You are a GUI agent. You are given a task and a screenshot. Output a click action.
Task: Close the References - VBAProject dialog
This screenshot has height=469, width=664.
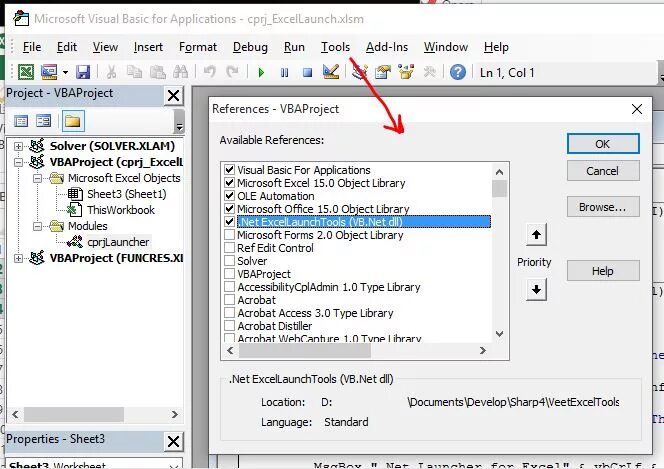click(636, 109)
